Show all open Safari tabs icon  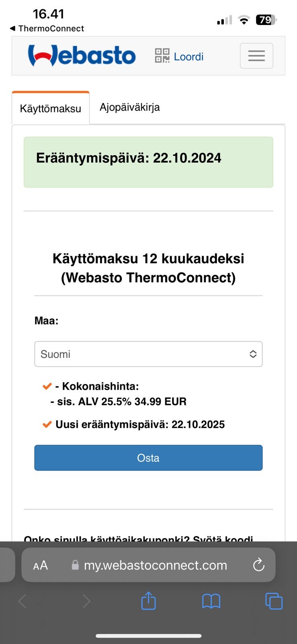[274, 601]
